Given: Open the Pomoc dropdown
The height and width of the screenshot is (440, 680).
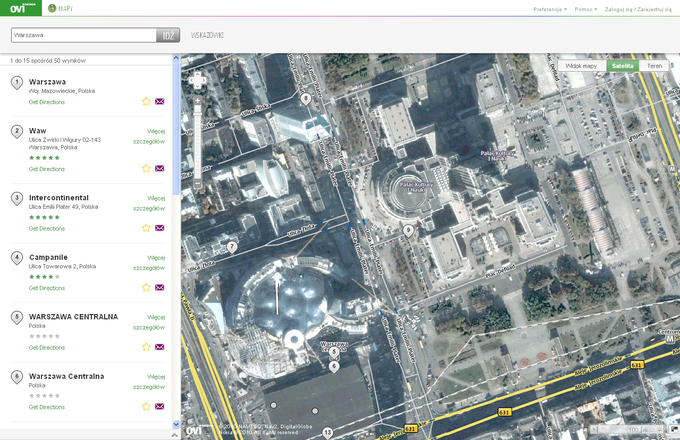Looking at the screenshot, I should 585,9.
